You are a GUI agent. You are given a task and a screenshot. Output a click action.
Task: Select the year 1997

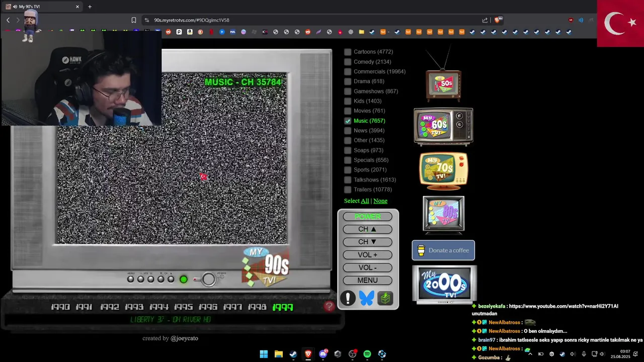click(x=233, y=307)
